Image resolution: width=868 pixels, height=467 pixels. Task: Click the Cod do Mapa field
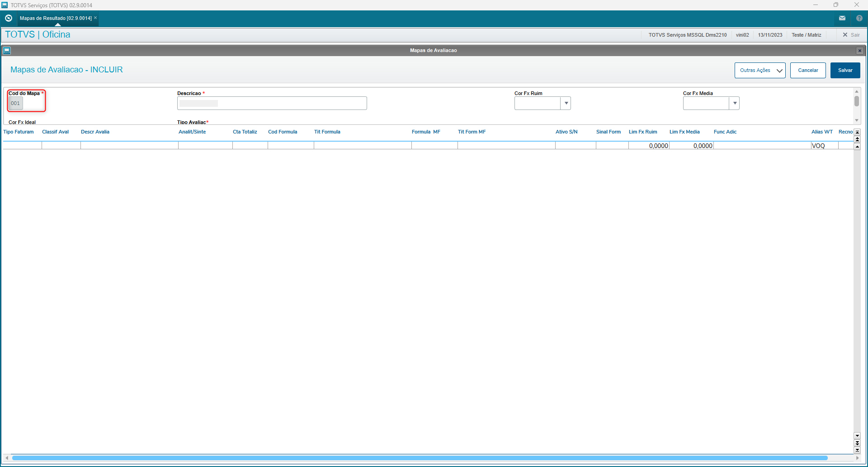coord(15,103)
